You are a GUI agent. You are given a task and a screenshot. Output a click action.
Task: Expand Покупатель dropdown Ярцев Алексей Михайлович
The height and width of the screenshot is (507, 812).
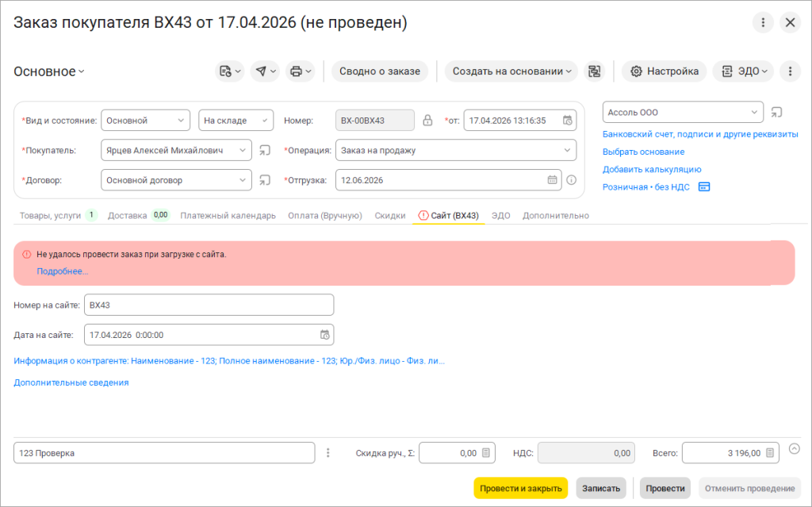tap(243, 151)
